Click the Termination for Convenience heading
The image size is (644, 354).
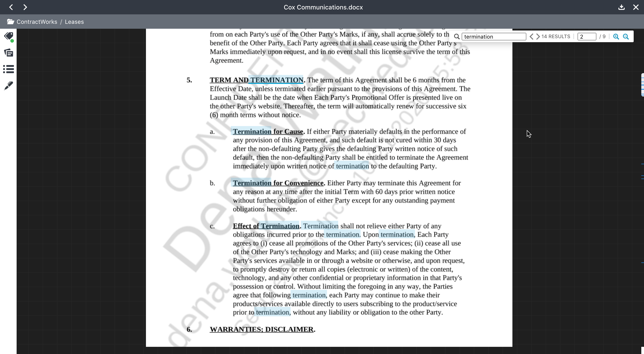pos(278,183)
